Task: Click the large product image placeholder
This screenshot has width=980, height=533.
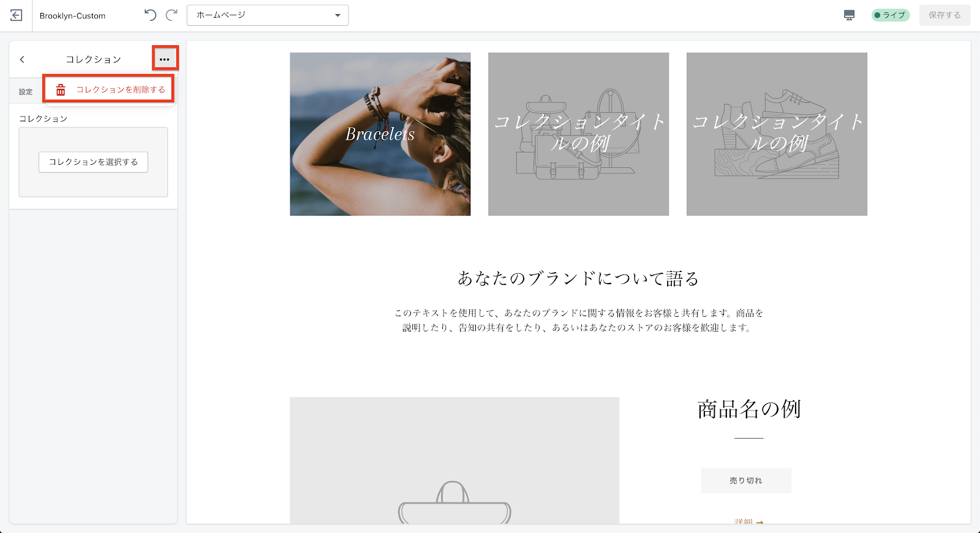Action: [454, 459]
